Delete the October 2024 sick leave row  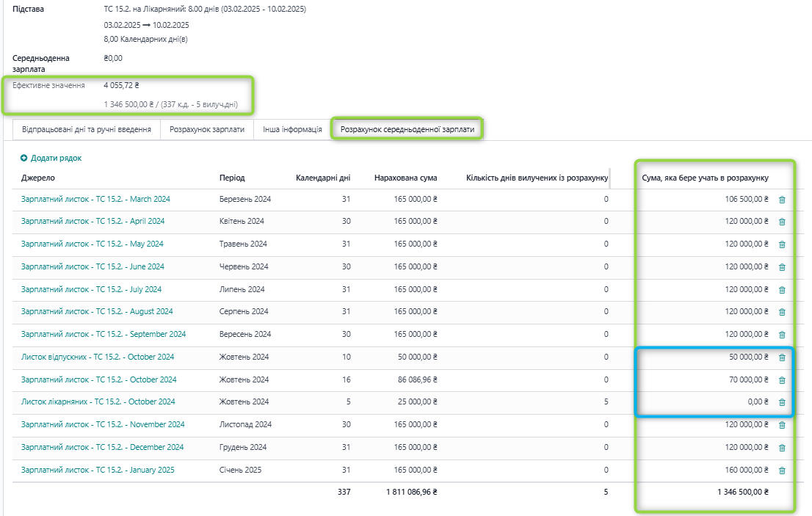coord(781,402)
